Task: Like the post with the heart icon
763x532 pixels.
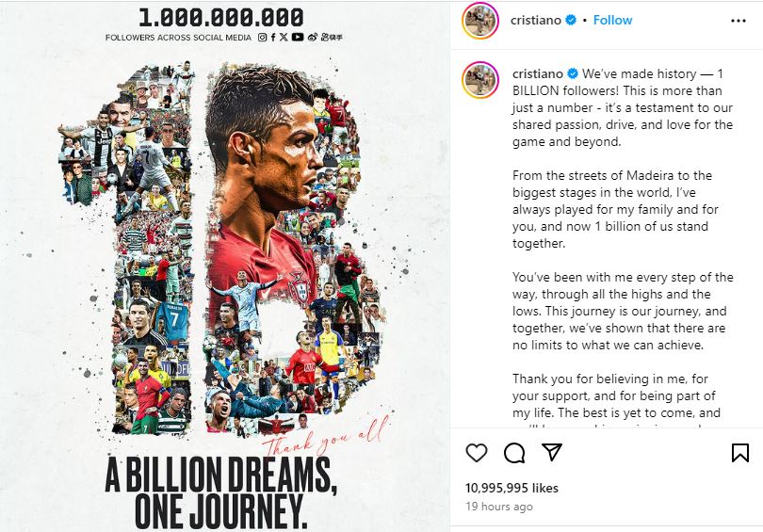Action: [477, 453]
